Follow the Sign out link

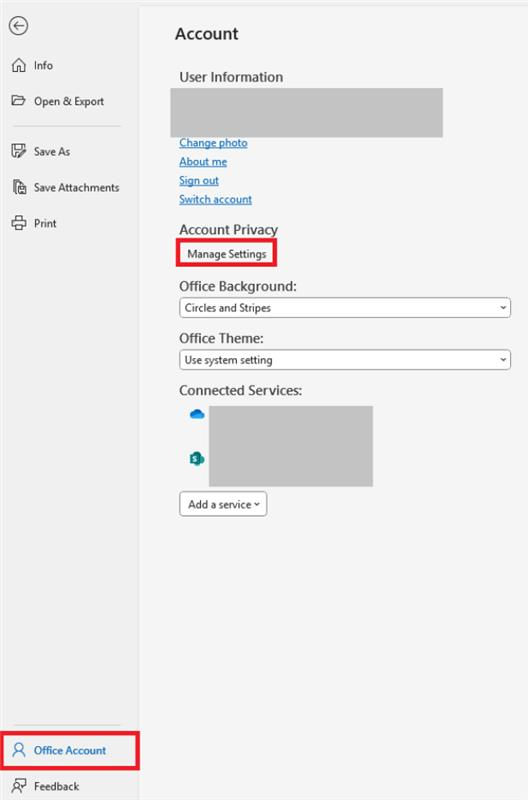199,181
